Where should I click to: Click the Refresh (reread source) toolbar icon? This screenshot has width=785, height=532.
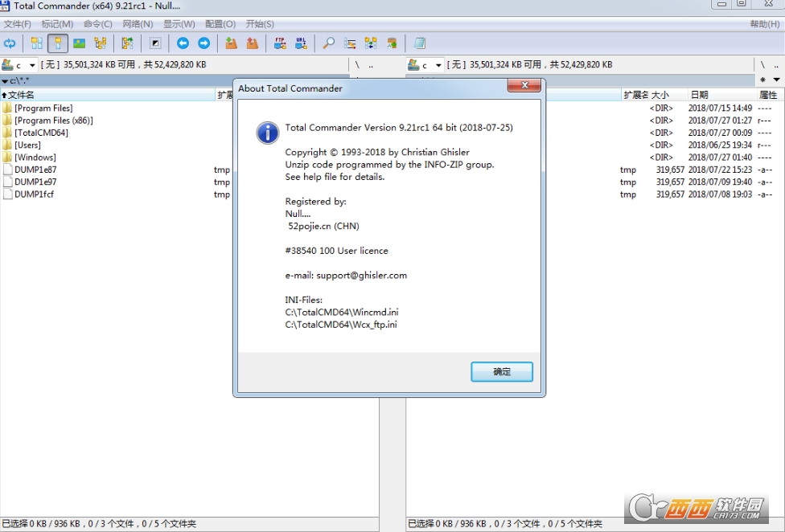[10, 43]
